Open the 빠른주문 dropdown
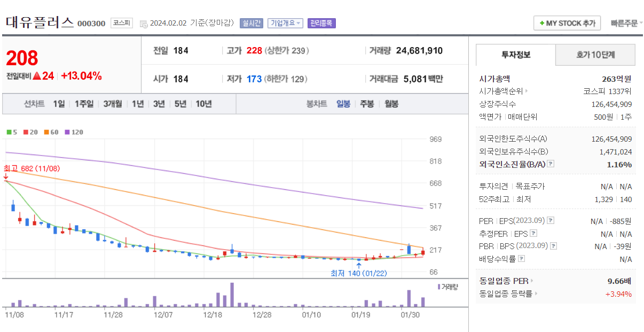The image size is (644, 332). [626, 23]
